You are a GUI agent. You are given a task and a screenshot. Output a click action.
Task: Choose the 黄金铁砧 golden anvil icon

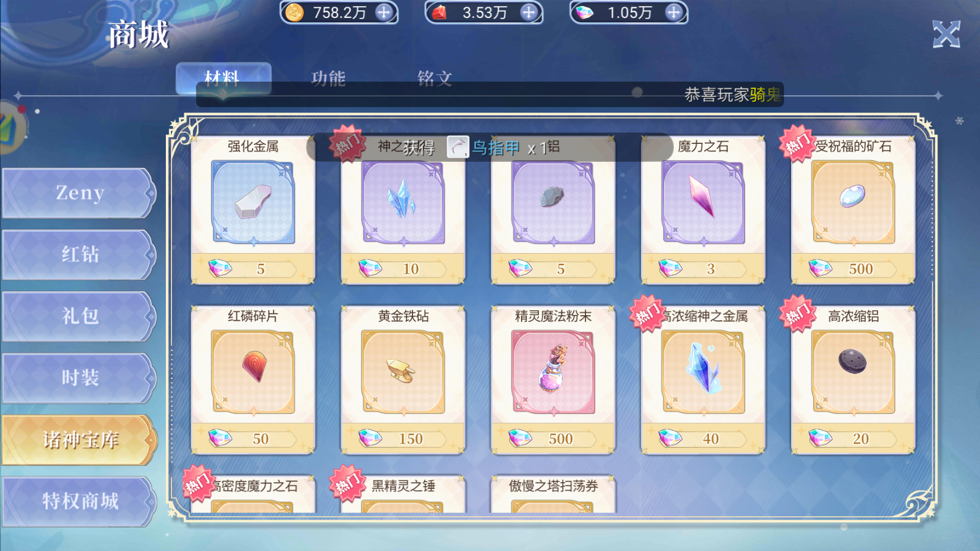tap(403, 372)
